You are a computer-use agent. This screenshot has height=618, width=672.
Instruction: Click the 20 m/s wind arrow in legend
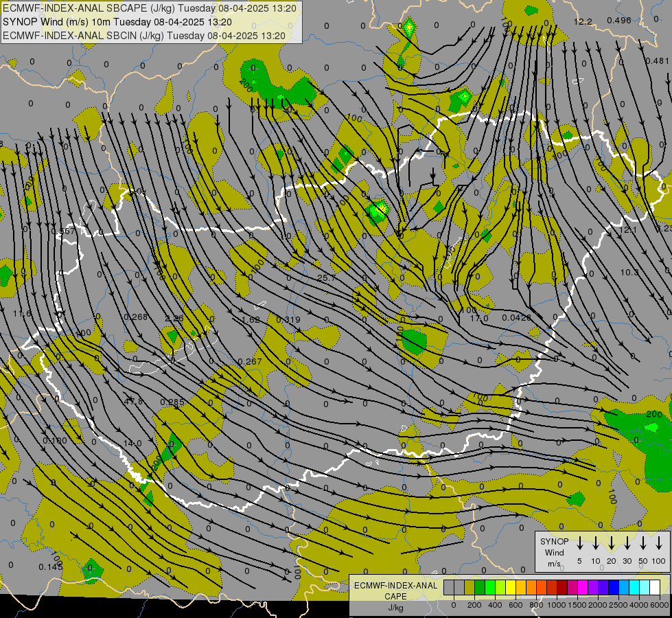611,543
